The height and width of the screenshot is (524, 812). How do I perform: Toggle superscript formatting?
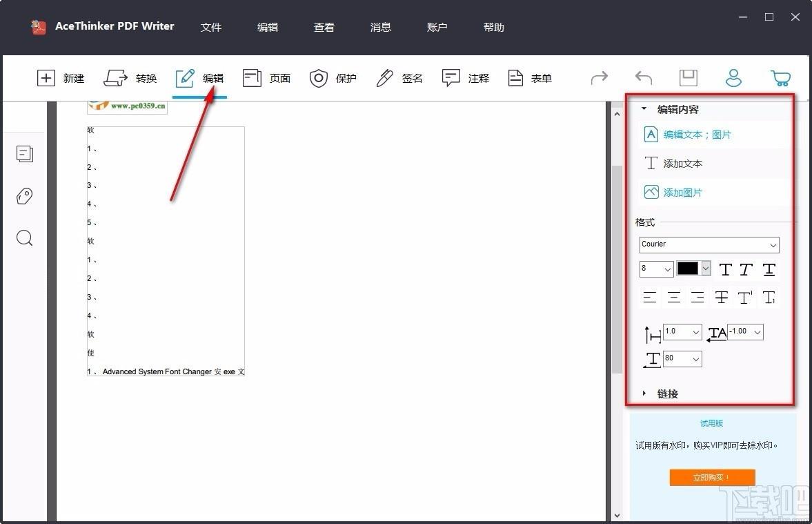745,297
